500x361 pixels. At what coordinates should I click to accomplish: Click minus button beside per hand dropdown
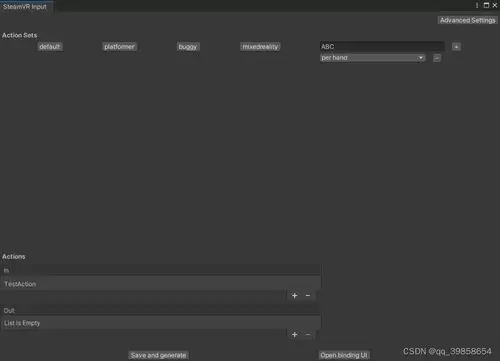coord(437,58)
